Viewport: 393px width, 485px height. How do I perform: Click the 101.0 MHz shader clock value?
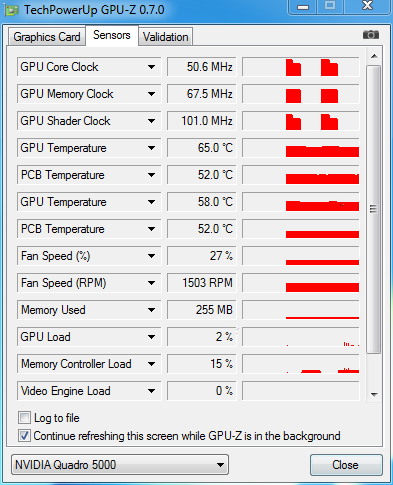tap(202, 121)
